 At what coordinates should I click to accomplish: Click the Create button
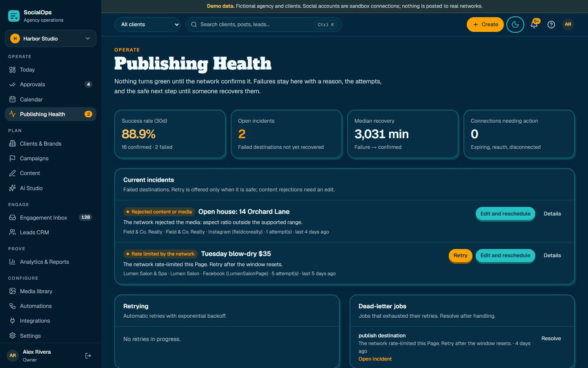click(485, 25)
